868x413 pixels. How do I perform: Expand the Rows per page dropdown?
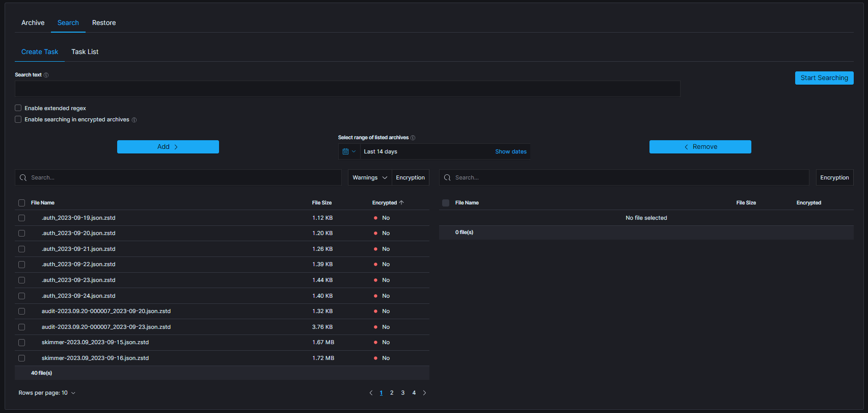47,393
